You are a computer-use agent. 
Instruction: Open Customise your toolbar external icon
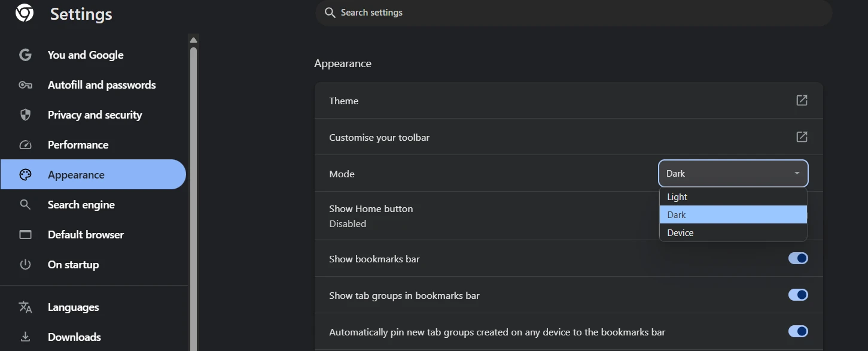pos(802,137)
